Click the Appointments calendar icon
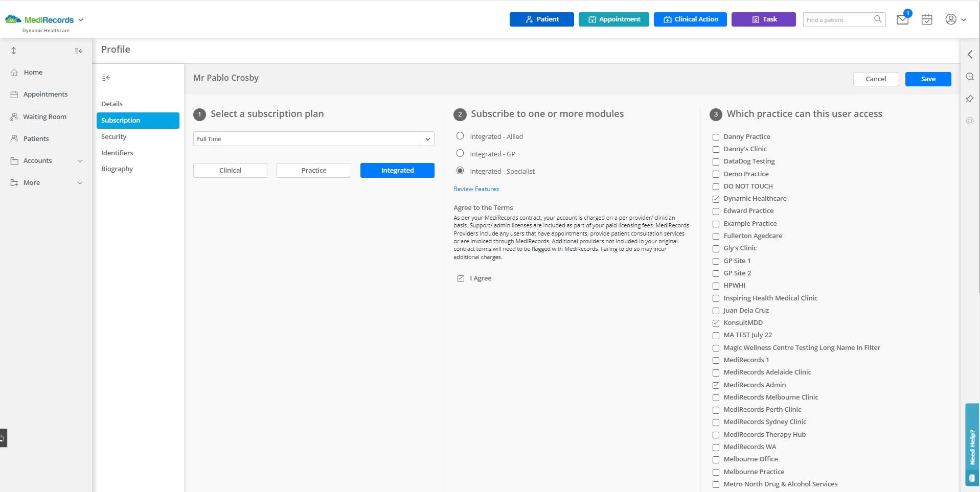The width and height of the screenshot is (980, 492). coord(14,95)
